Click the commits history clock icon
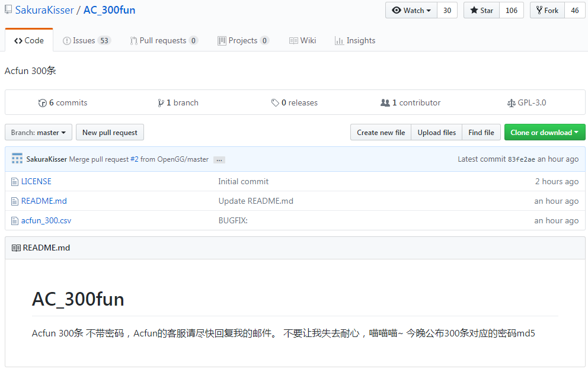Viewport: 588px width, 369px height. click(x=42, y=103)
